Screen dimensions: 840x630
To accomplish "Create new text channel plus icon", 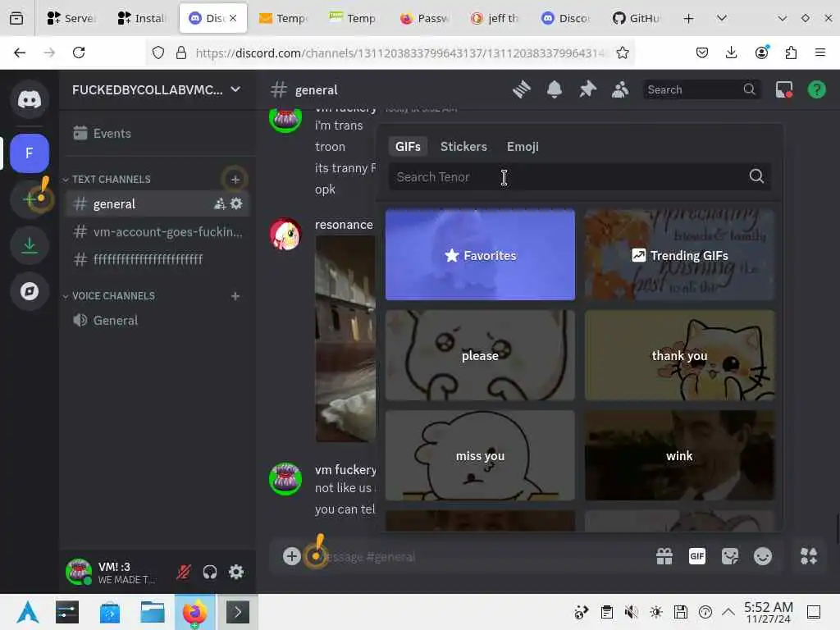I will click(235, 180).
